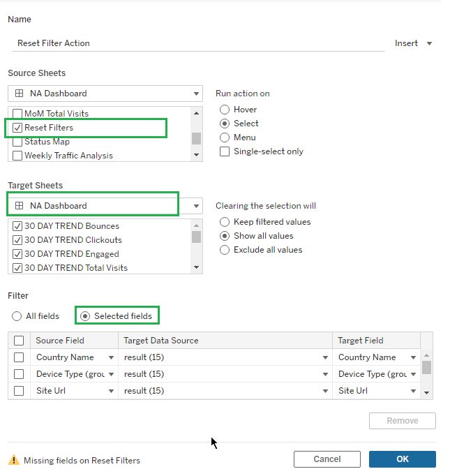Image resolution: width=450 pixels, height=476 pixels.
Task: Check the MoM Total Visits sheet
Action: [x=18, y=114]
